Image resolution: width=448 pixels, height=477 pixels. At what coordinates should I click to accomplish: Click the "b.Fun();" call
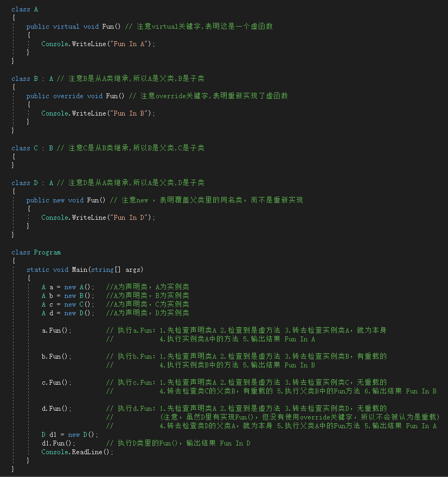[56, 357]
